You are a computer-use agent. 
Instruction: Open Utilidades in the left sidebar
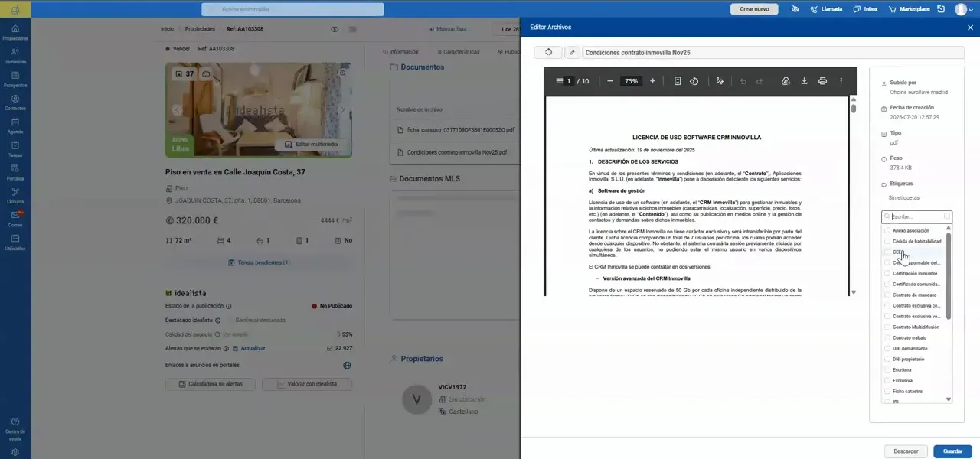(x=15, y=243)
